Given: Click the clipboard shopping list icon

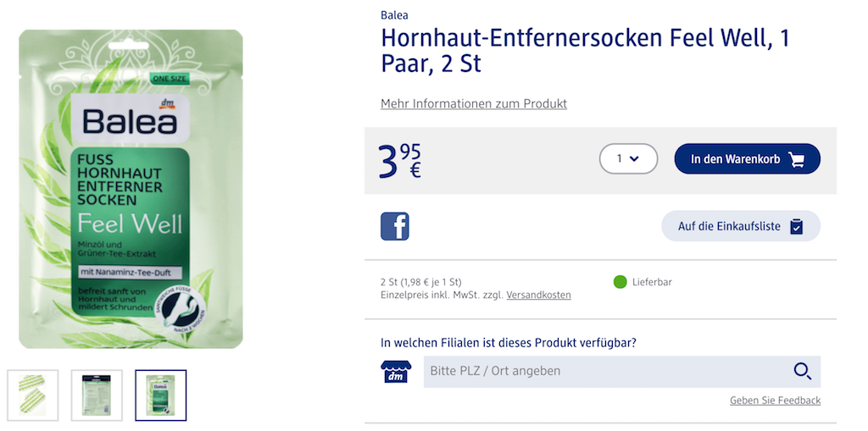Looking at the screenshot, I should [796, 226].
